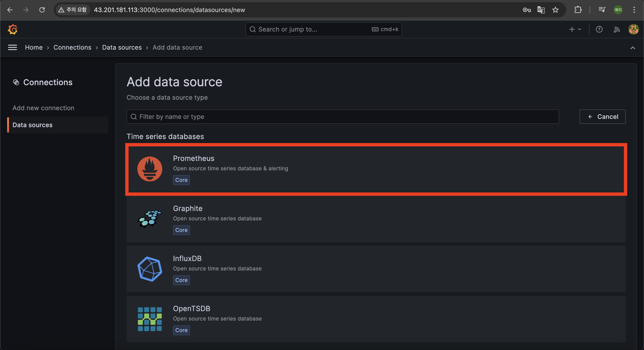Go to Connections breadcrumb link
This screenshot has height=350, width=644.
72,47
